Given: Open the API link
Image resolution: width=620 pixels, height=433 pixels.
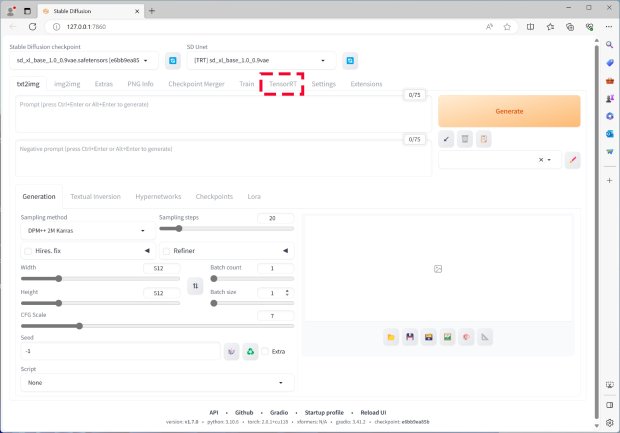Looking at the screenshot, I should tap(214, 412).
